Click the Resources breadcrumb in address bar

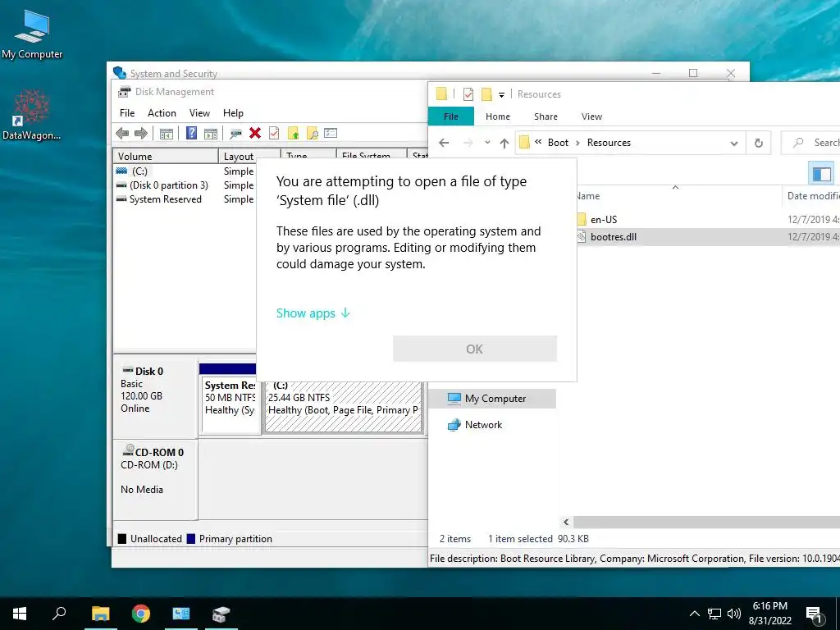coord(609,143)
